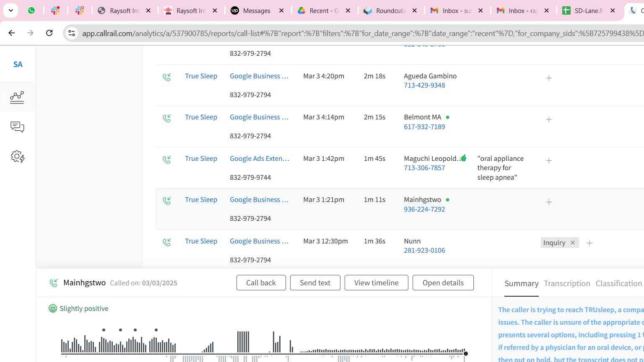The height and width of the screenshot is (362, 644).
Task: Click inbound call icon for Agueda Gambino row
Action: 167,77
